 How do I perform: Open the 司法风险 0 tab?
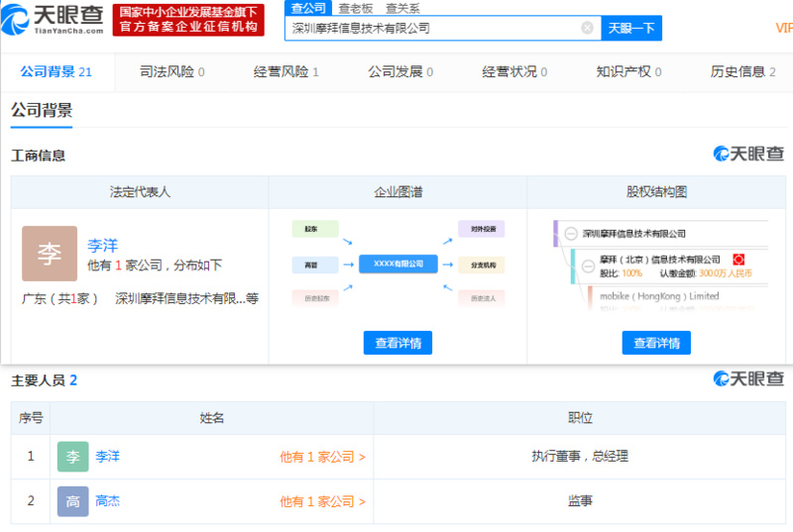171,71
